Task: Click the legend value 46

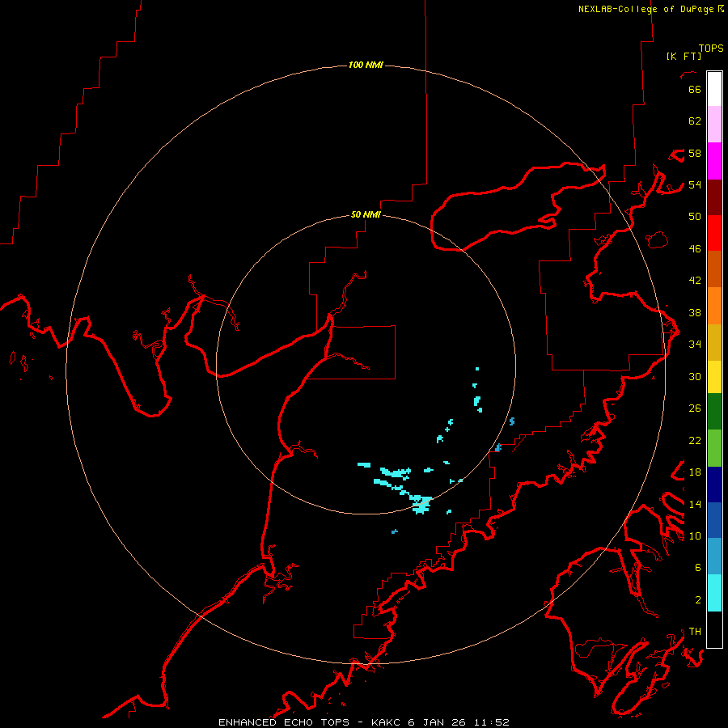Action: click(x=695, y=249)
